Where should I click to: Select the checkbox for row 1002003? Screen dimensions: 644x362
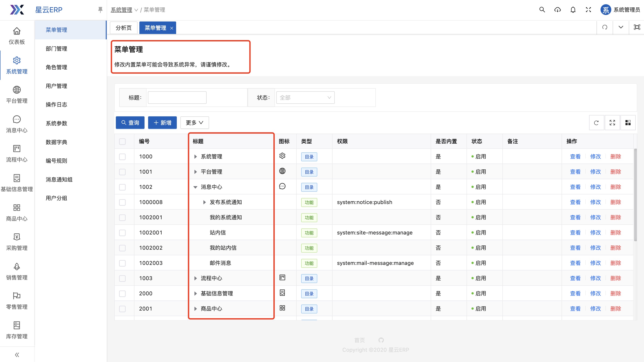122,263
